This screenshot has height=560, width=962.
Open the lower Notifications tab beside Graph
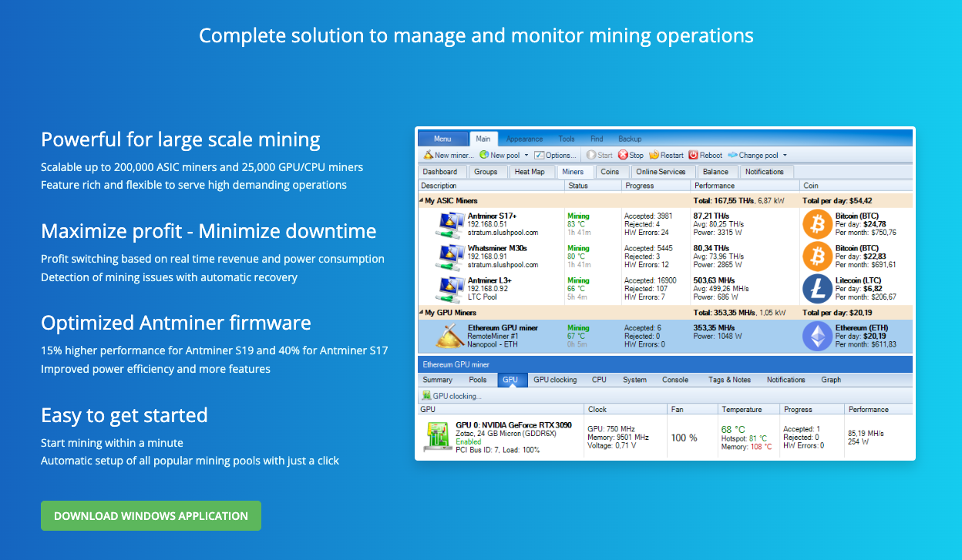click(x=785, y=380)
